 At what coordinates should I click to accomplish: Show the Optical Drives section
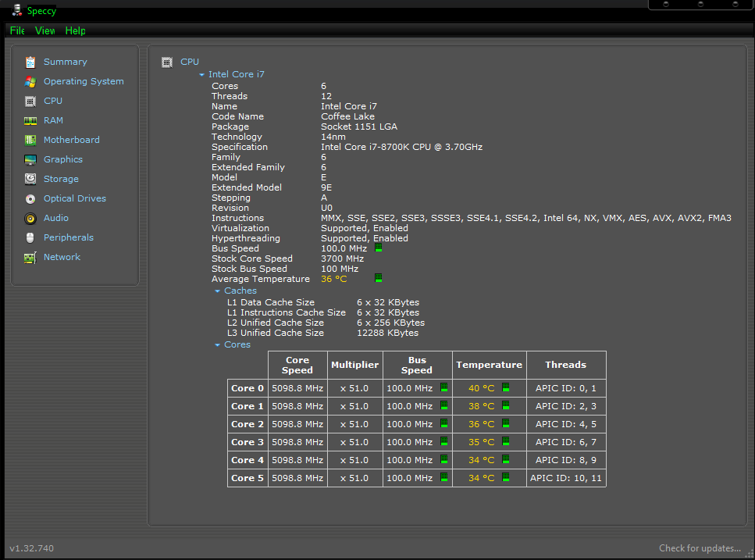click(75, 198)
